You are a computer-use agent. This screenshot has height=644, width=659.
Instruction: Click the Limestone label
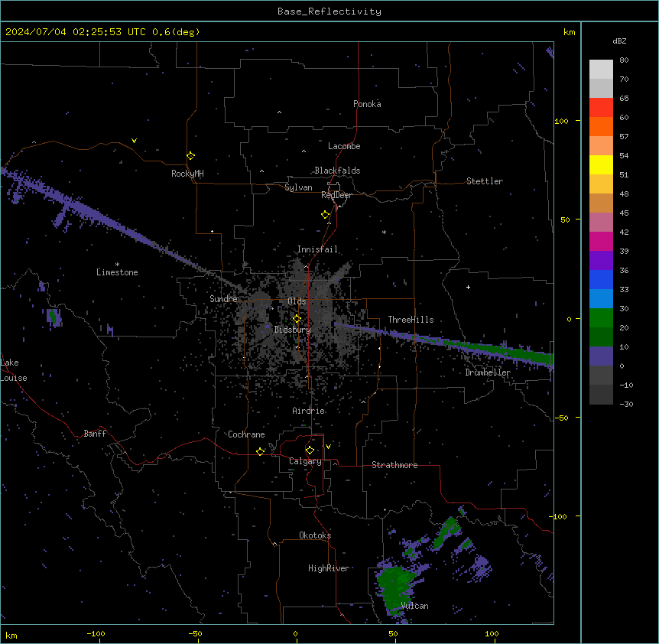117,272
